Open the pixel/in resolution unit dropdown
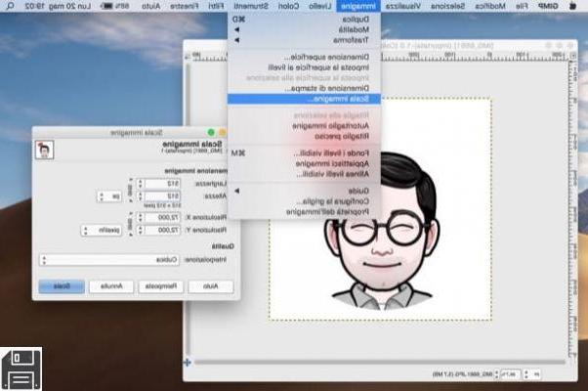Screen dimensions: 588x391 pos(102,230)
